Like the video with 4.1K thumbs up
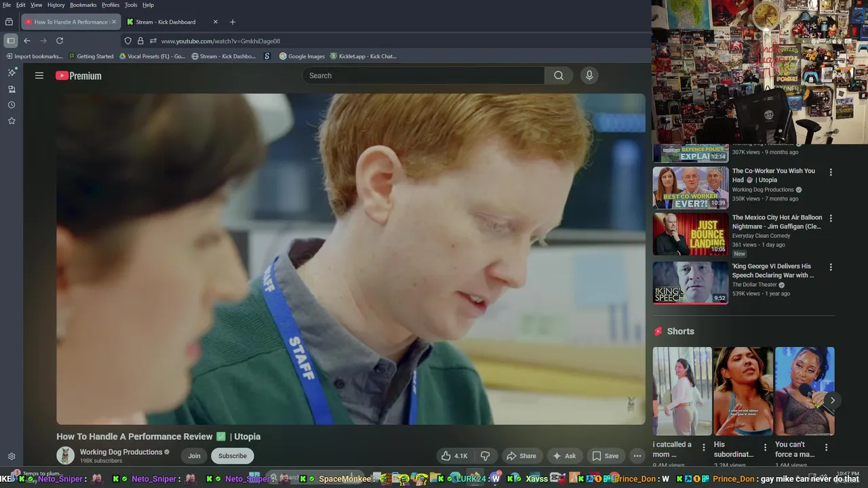Image resolution: width=868 pixels, height=488 pixels. [454, 456]
